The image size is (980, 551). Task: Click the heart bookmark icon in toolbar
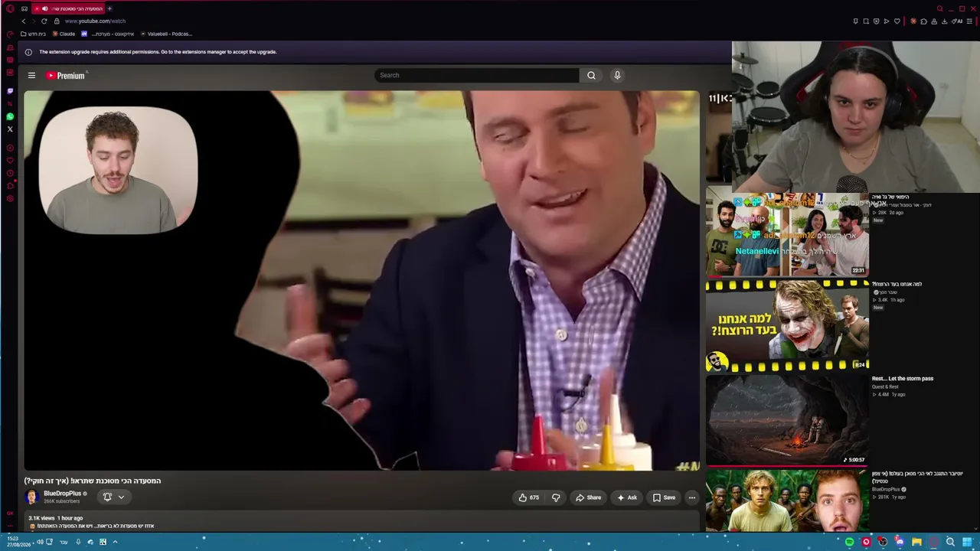(897, 21)
